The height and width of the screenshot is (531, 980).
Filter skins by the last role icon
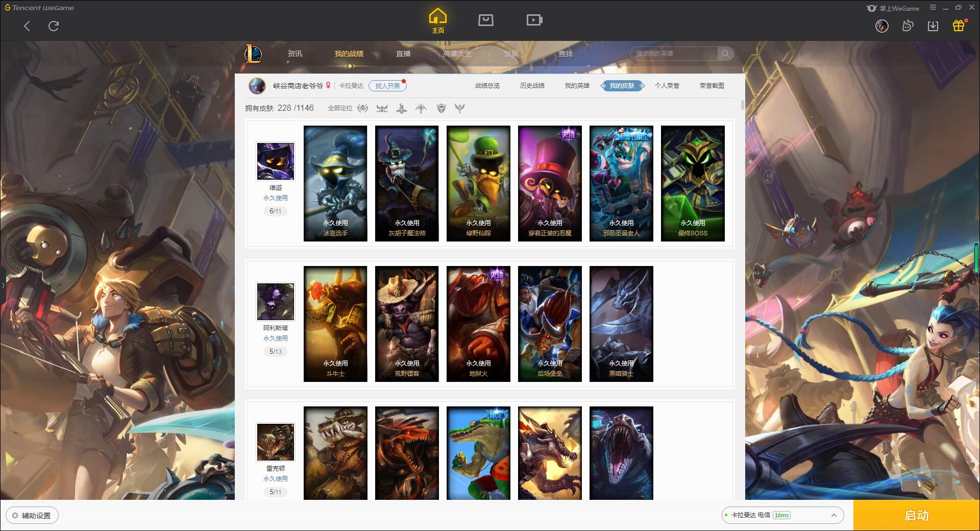pos(460,108)
